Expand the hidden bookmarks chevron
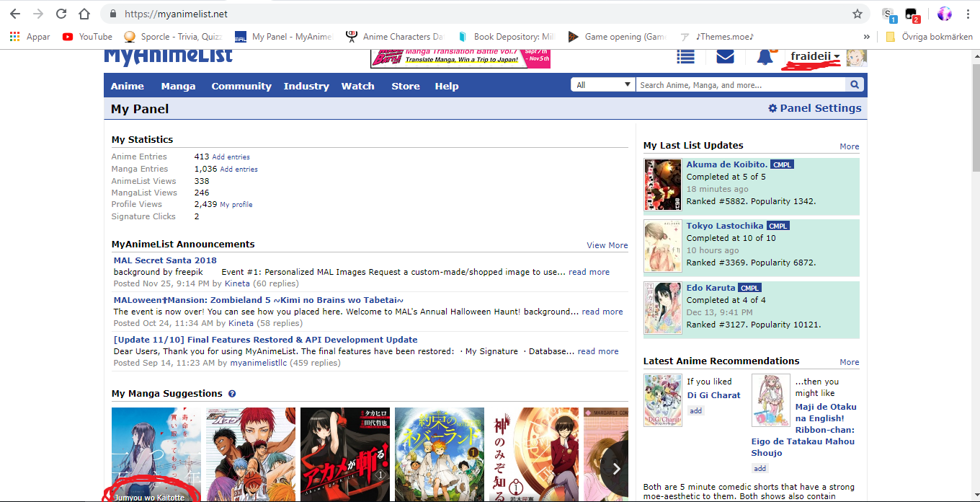Screen dimensions: 980x502 click(x=866, y=36)
